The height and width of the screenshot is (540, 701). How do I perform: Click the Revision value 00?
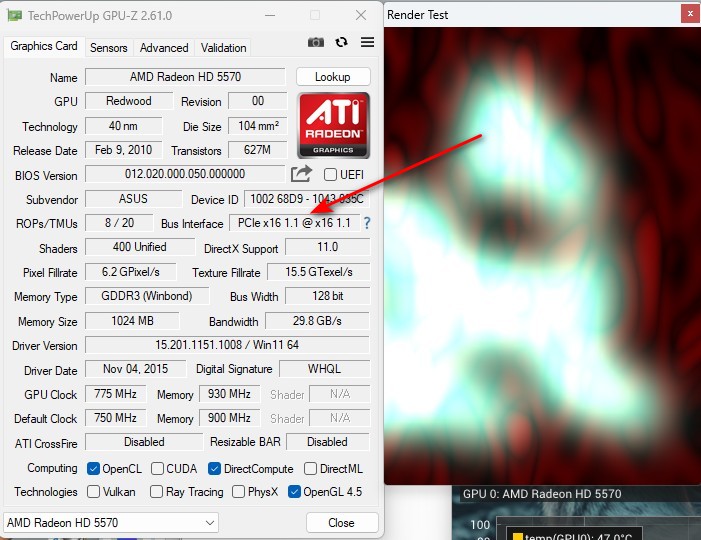coord(258,101)
